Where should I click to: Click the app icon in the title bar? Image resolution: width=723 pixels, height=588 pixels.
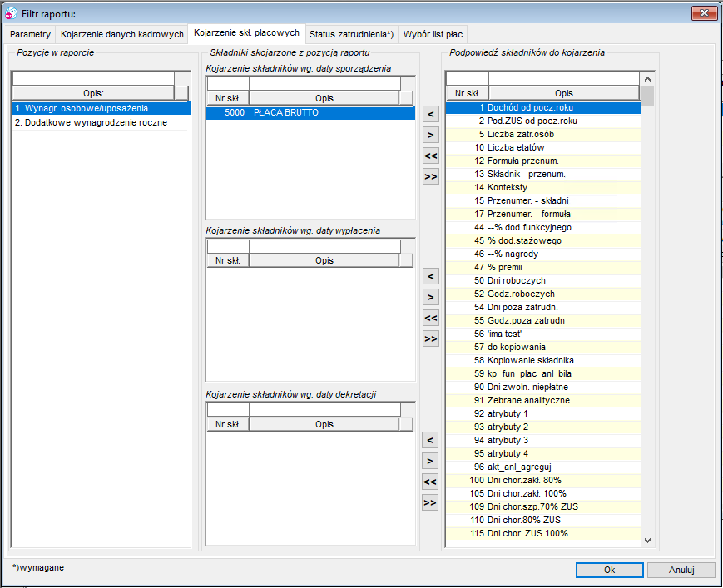pos(11,13)
